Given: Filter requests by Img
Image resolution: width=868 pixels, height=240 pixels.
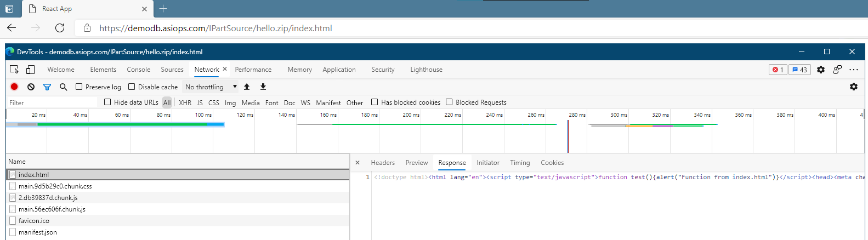Looking at the screenshot, I should (230, 102).
